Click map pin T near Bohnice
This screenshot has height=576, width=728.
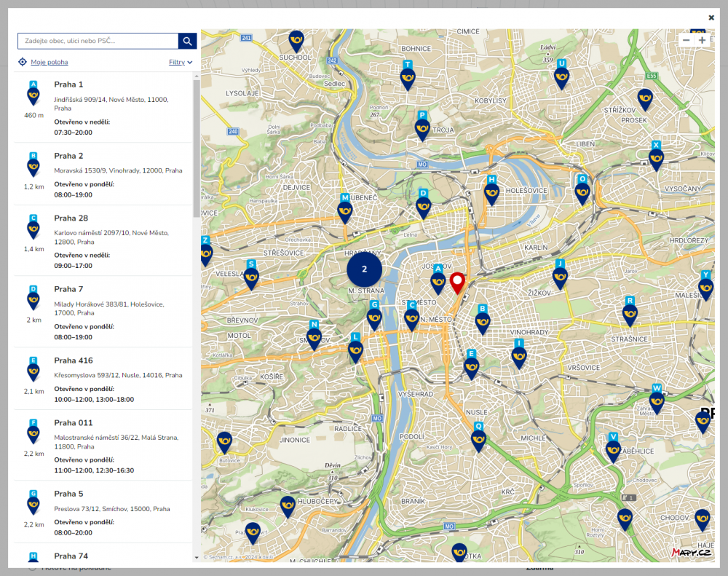click(x=408, y=76)
